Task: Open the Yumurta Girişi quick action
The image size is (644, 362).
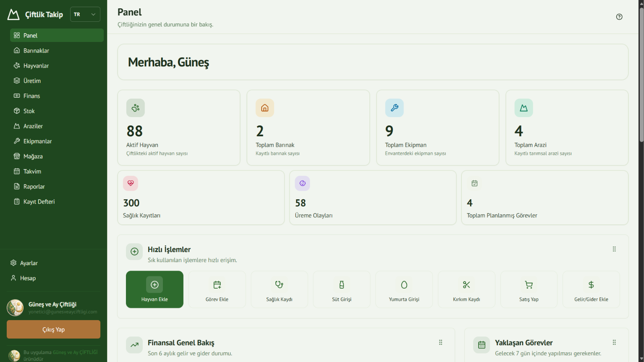Action: 404,289
